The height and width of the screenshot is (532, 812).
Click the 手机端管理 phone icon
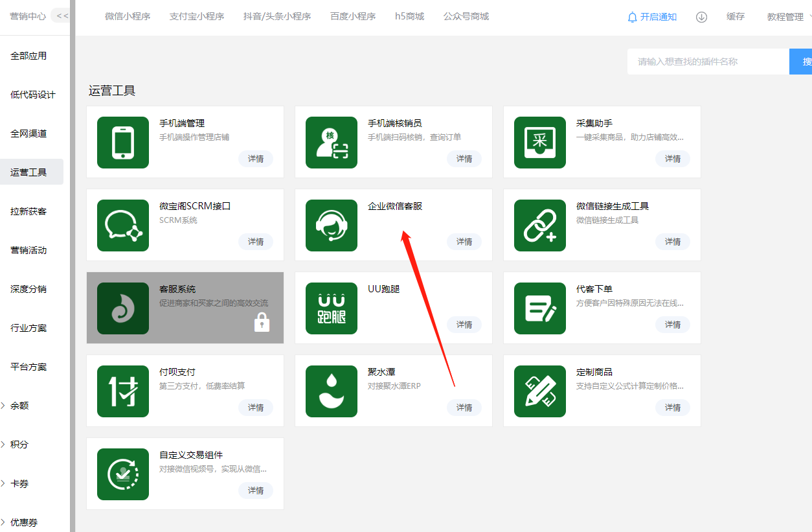point(123,143)
